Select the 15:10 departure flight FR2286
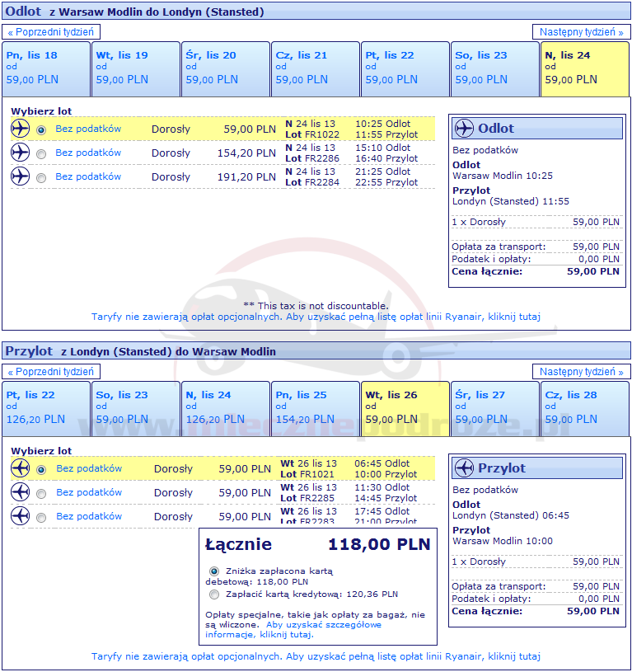632x672 pixels. [41, 154]
